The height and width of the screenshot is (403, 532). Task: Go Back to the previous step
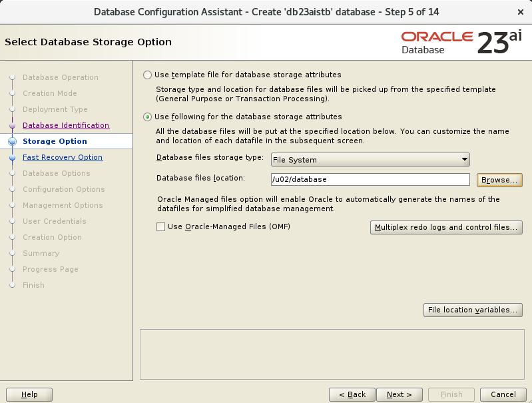tap(352, 394)
